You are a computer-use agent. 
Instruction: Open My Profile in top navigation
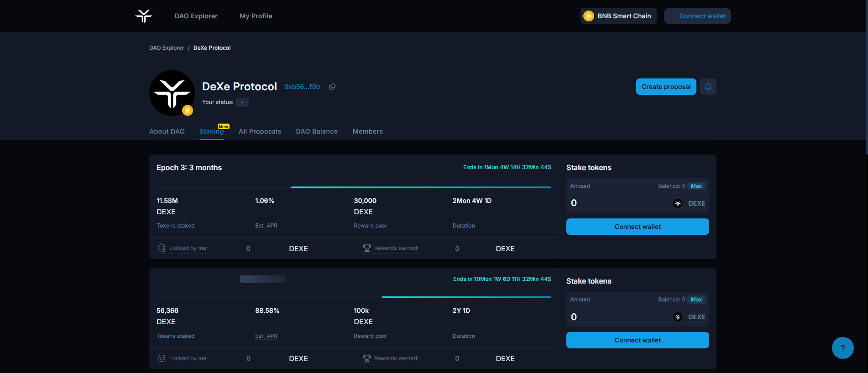[256, 16]
